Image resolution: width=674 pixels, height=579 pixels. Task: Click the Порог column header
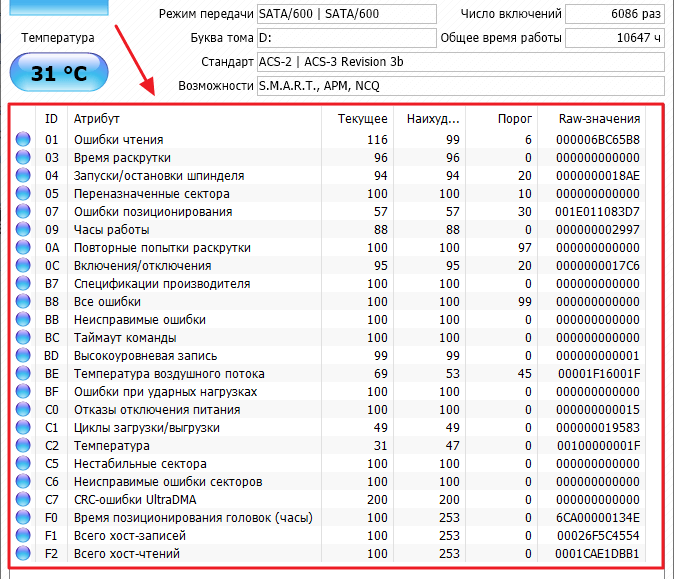click(x=515, y=119)
